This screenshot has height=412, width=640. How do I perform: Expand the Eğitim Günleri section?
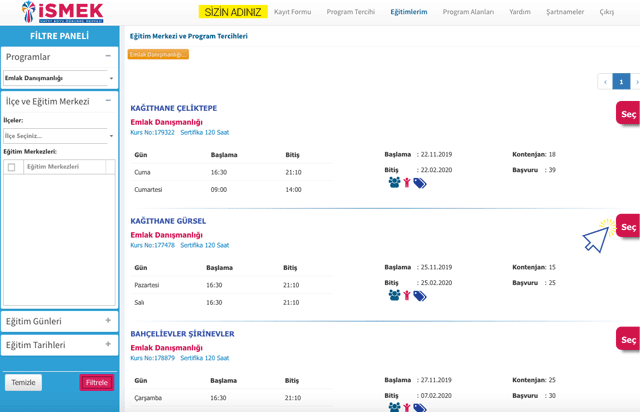[108, 321]
